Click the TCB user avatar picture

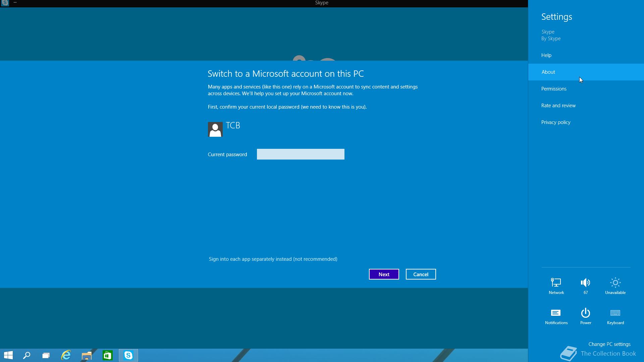pyautogui.click(x=215, y=129)
